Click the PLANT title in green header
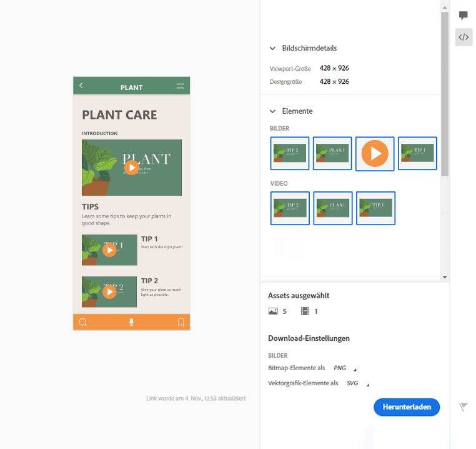Screen dimensions: 476x449 (131, 88)
